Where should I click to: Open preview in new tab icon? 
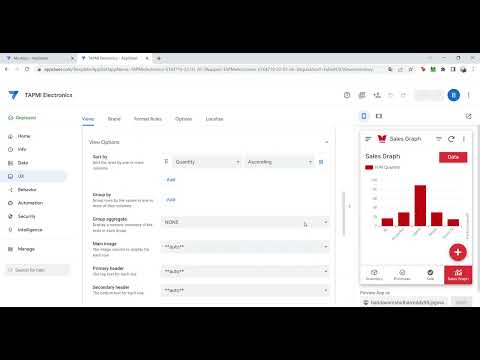468,116
